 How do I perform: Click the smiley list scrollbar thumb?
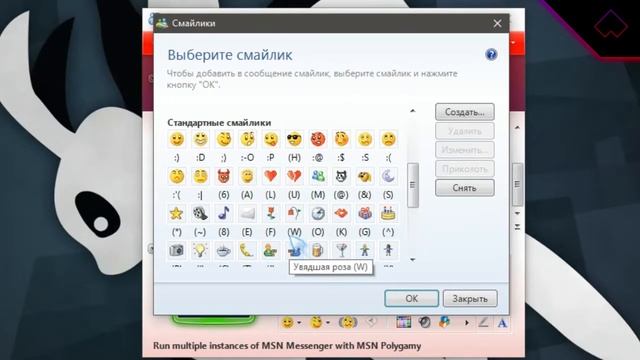(x=413, y=185)
